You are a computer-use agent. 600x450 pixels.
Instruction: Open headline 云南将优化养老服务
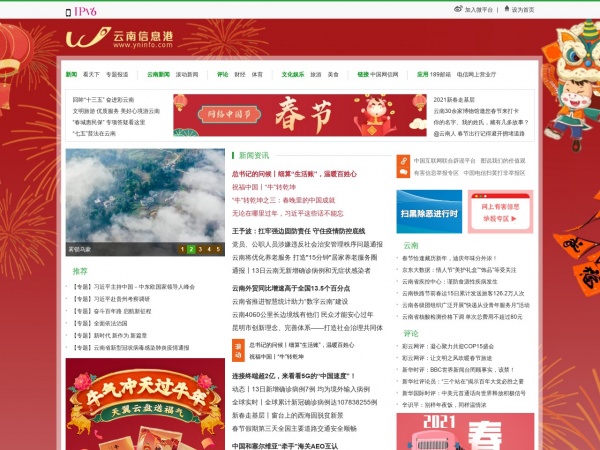[305, 258]
